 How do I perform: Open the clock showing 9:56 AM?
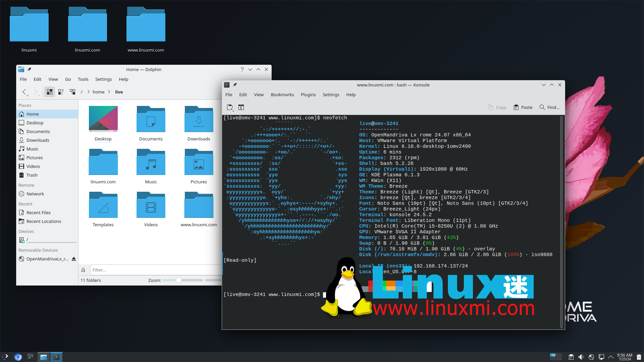point(625,357)
